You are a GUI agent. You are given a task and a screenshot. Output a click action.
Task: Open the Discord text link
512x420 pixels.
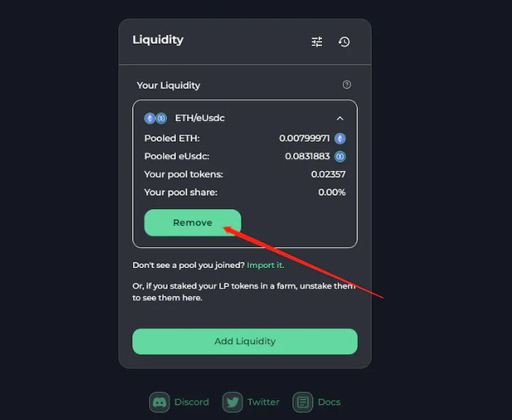coord(191,402)
